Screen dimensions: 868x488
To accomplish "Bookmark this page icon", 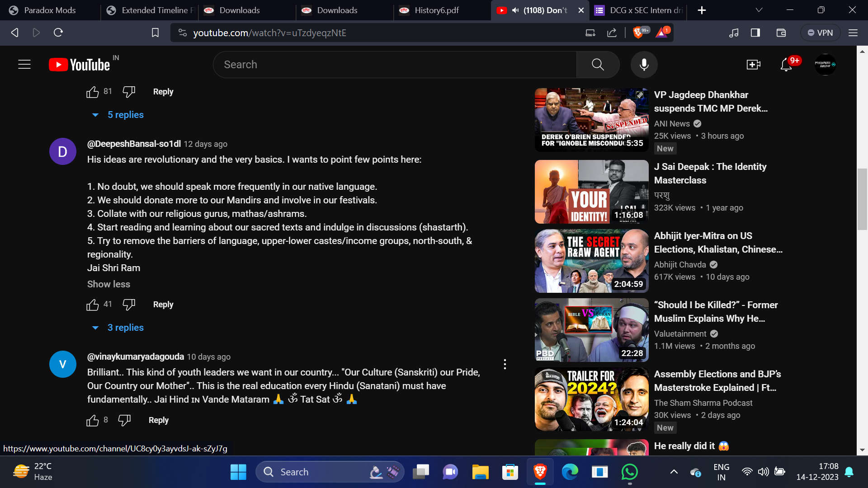I will click(155, 33).
